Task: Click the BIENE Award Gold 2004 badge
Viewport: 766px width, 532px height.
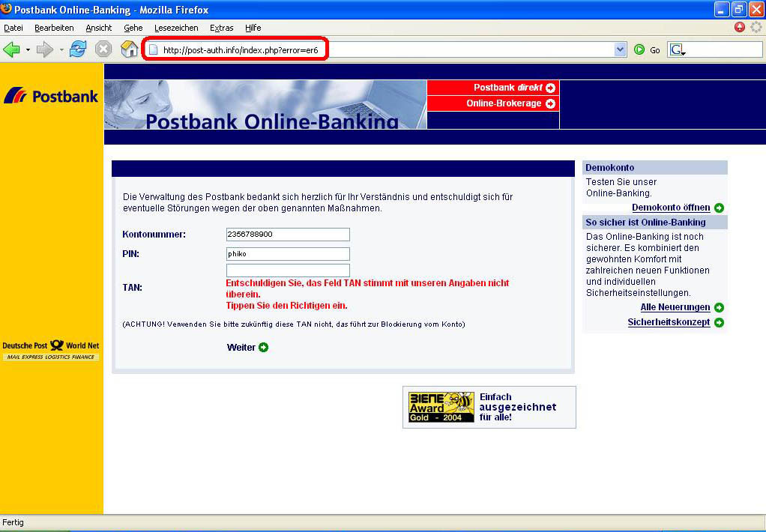Action: pyautogui.click(x=441, y=407)
